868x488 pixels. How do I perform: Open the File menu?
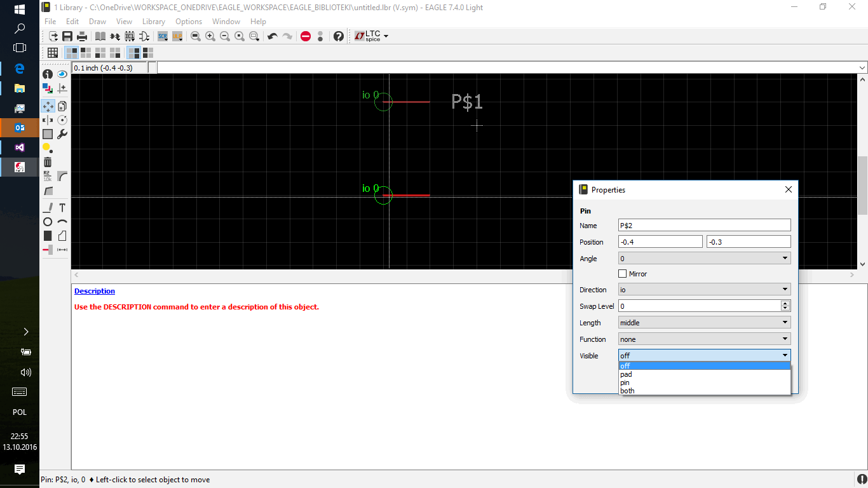[50, 22]
